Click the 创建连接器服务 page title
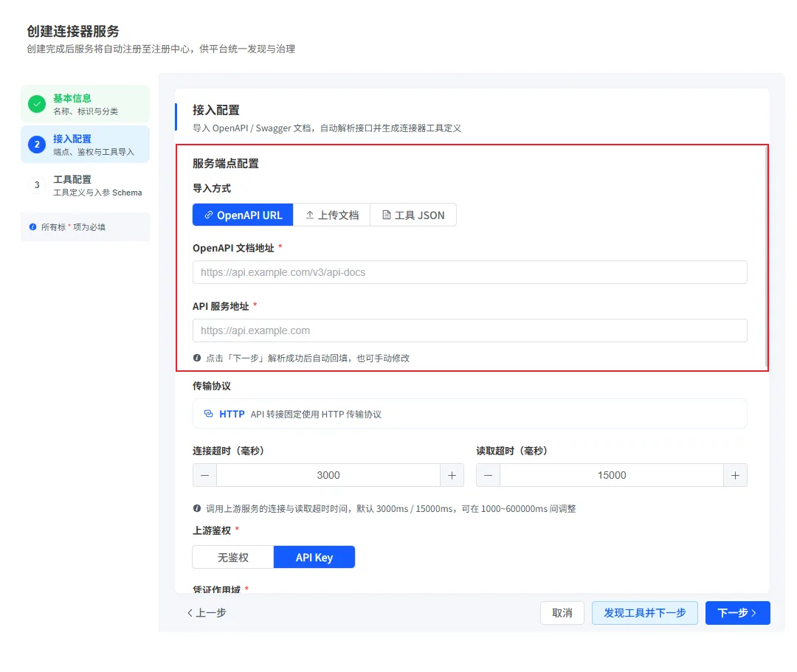 [x=72, y=32]
